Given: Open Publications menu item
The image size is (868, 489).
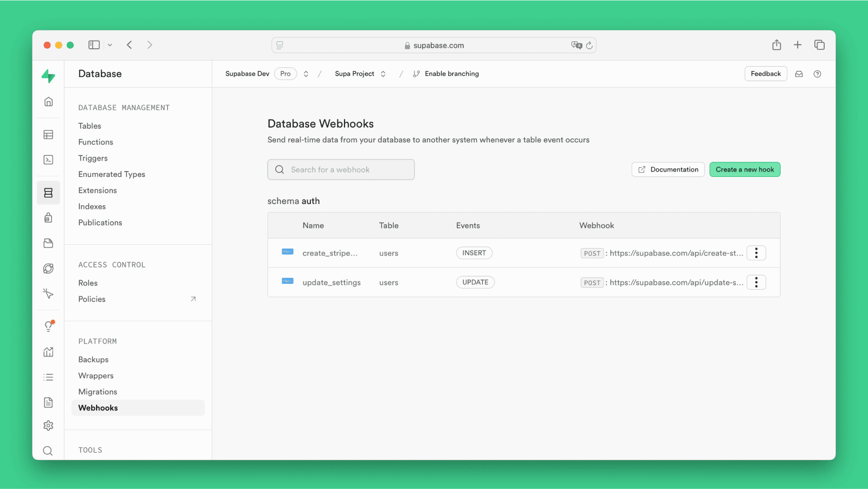Looking at the screenshot, I should click(100, 223).
